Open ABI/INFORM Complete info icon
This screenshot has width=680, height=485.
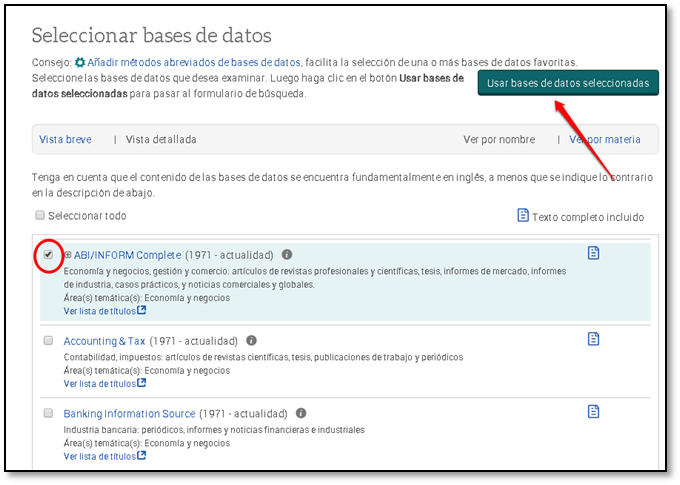coord(287,254)
